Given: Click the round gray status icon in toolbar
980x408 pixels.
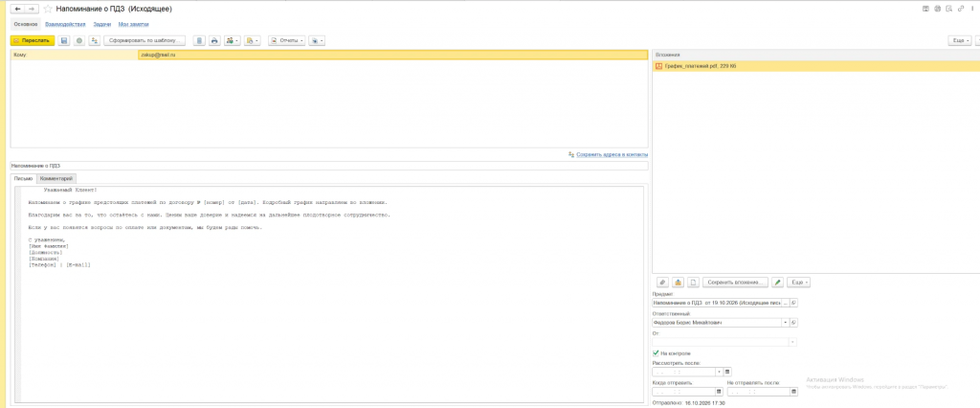Looking at the screenshot, I should [79, 40].
